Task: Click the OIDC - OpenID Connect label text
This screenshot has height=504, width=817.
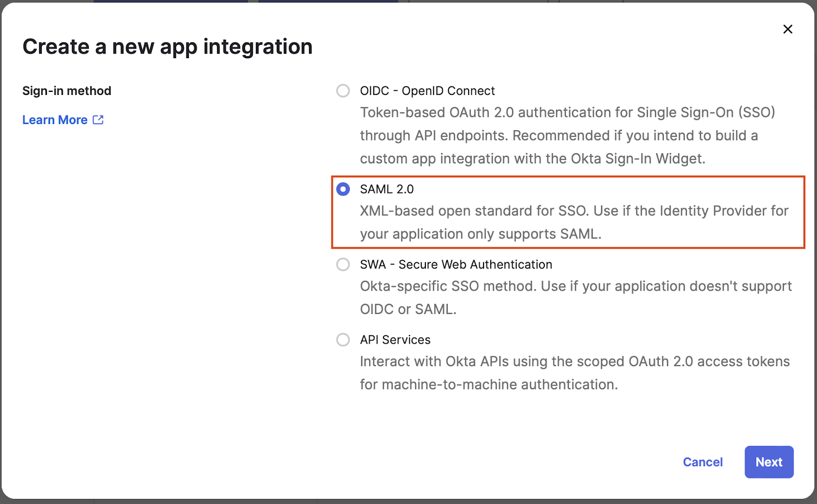Action: click(x=427, y=91)
